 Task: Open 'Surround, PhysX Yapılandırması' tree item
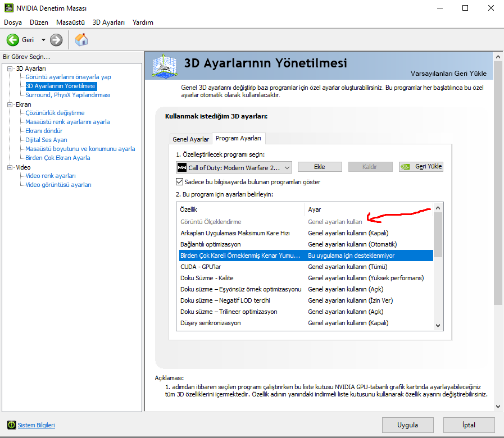click(x=67, y=95)
